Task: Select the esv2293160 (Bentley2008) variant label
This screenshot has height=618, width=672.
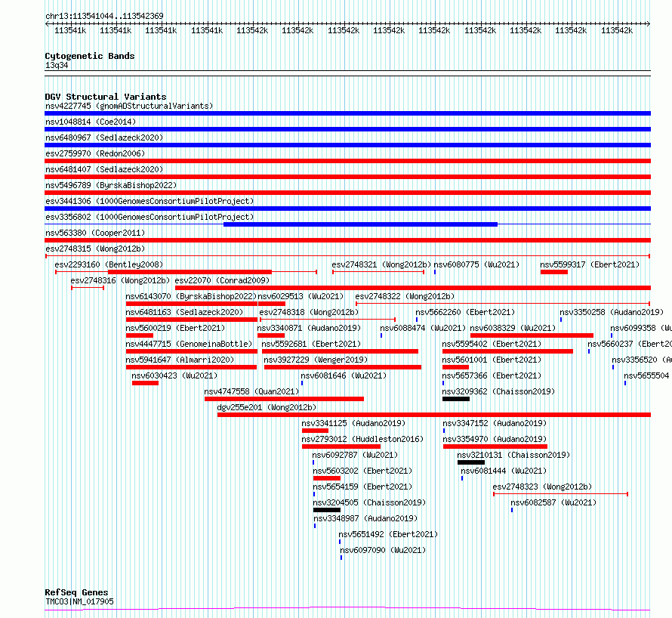Action: [x=109, y=264]
